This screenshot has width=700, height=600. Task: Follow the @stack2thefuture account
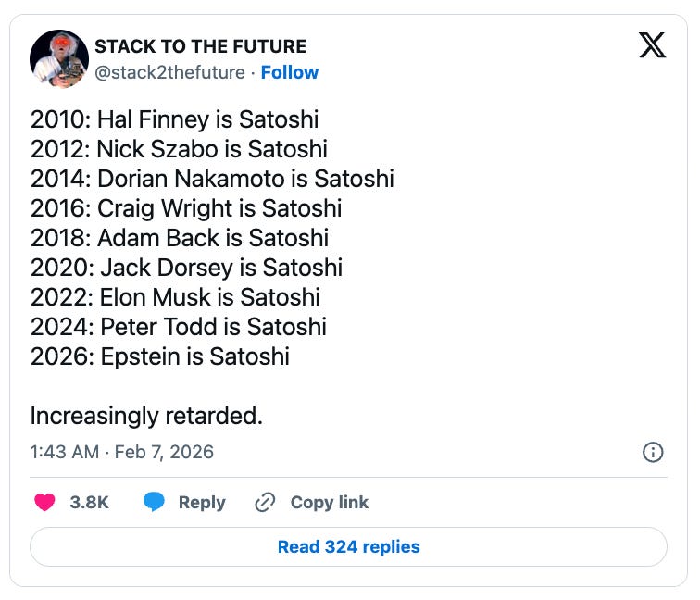(289, 72)
